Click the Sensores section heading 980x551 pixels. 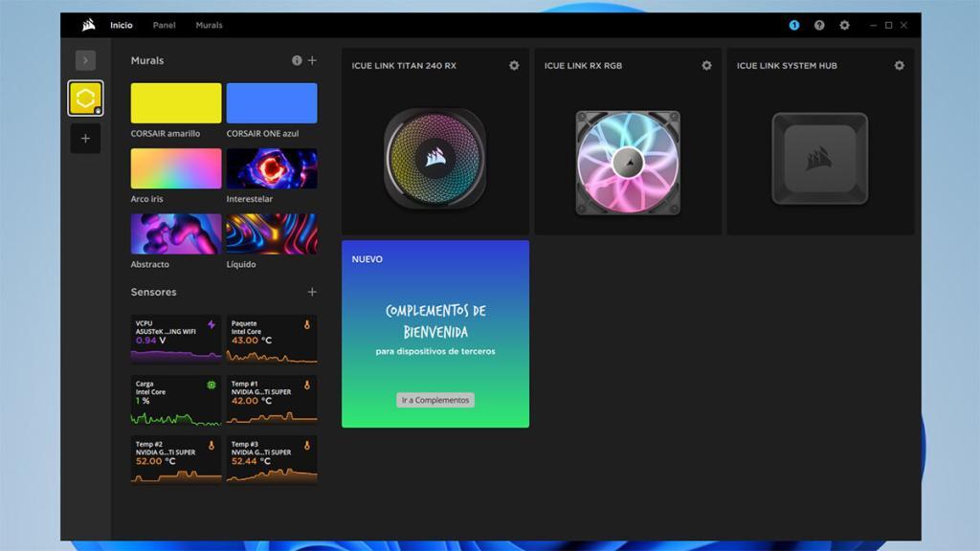pyautogui.click(x=153, y=292)
